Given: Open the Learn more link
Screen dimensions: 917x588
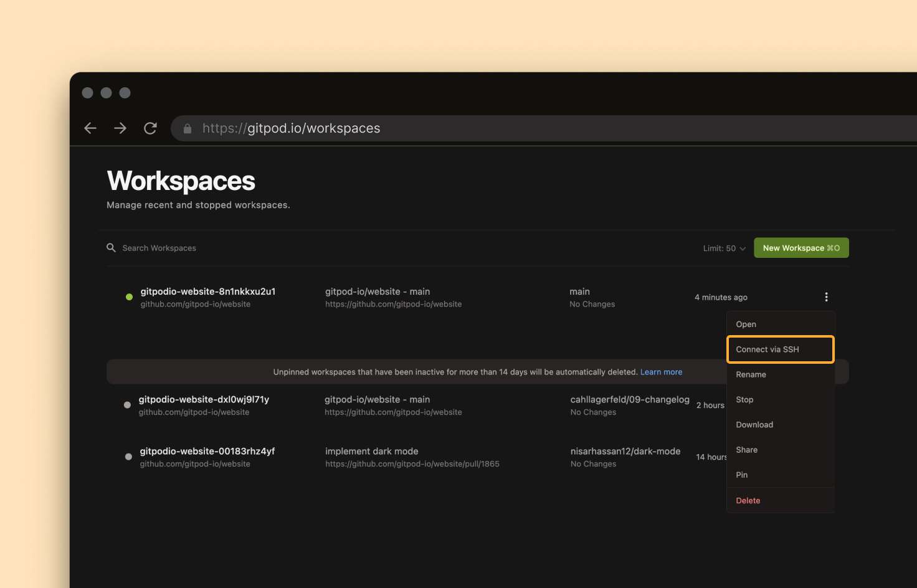Looking at the screenshot, I should click(x=661, y=372).
